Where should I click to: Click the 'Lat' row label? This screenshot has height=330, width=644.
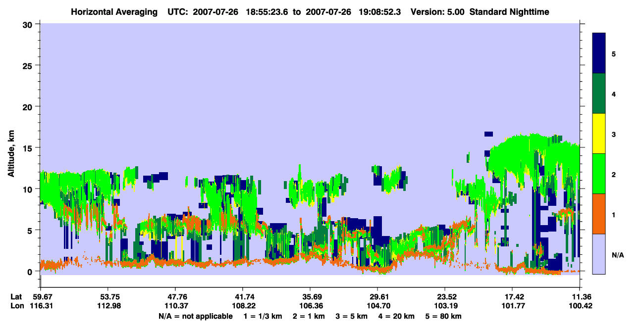click(x=16, y=297)
